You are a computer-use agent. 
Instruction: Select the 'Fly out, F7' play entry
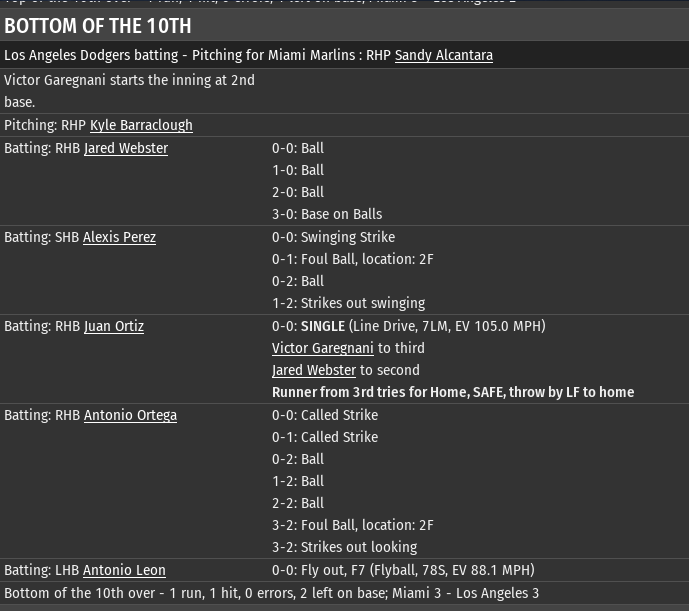coord(403,571)
